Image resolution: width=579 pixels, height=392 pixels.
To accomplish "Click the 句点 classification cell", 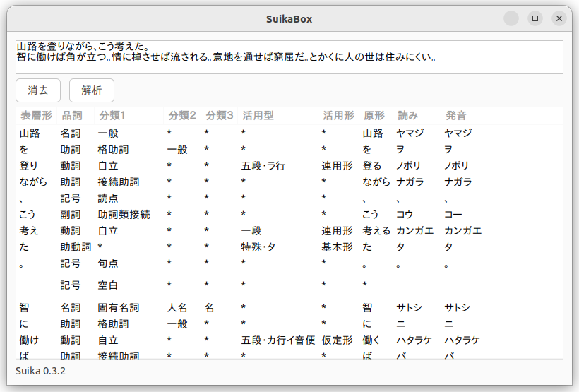I will (108, 263).
